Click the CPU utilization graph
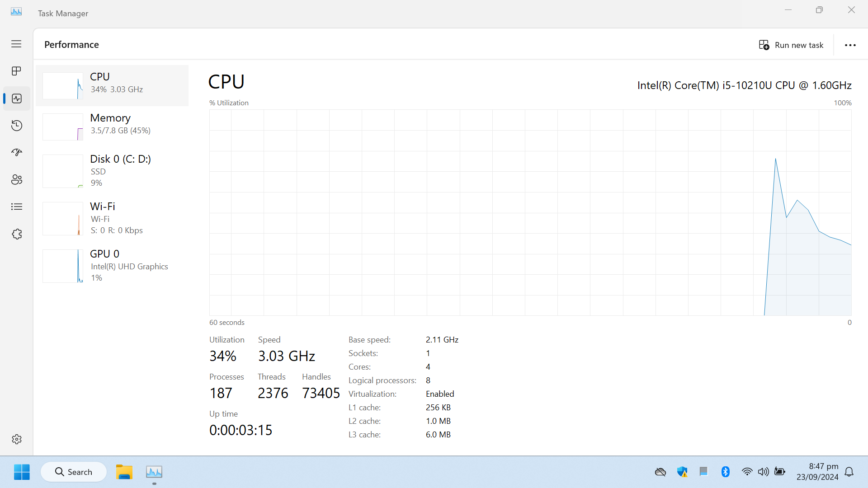 [x=530, y=212]
